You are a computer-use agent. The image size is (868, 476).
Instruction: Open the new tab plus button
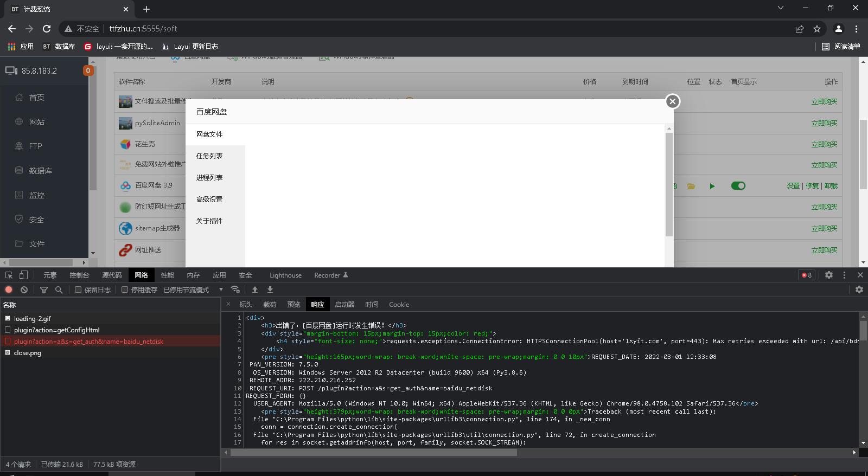(146, 9)
